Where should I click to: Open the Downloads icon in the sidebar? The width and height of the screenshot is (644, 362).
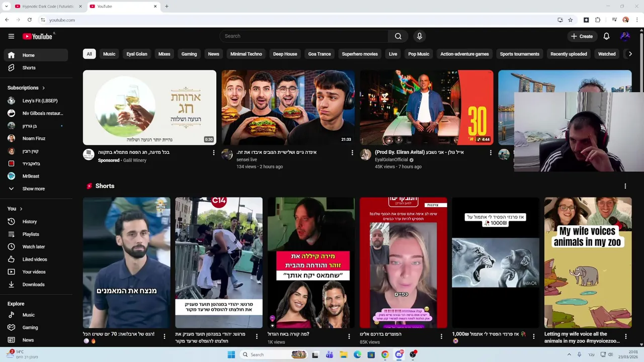pyautogui.click(x=11, y=285)
